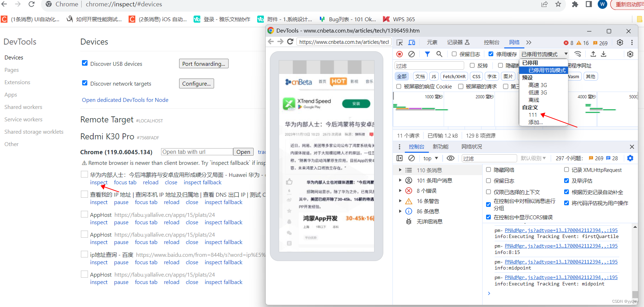This screenshot has width=644, height=307.
Task: Click Open button next to tab url field
Action: coord(243,152)
